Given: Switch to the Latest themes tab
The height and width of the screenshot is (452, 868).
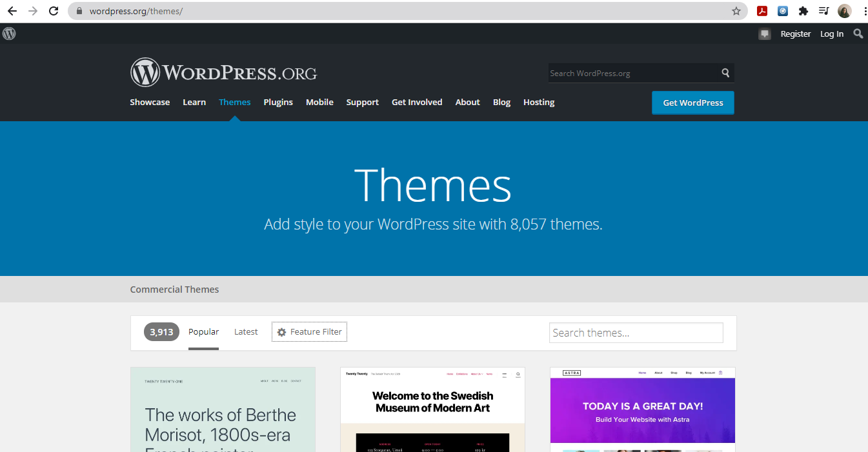Looking at the screenshot, I should (x=246, y=331).
